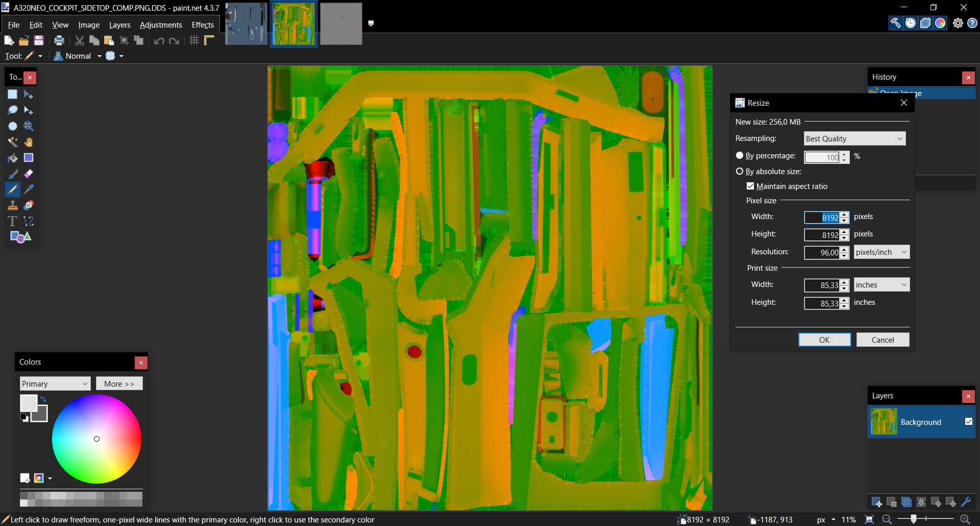Select the Ellipse Select tool
This screenshot has width=980, height=526.
coord(13,126)
